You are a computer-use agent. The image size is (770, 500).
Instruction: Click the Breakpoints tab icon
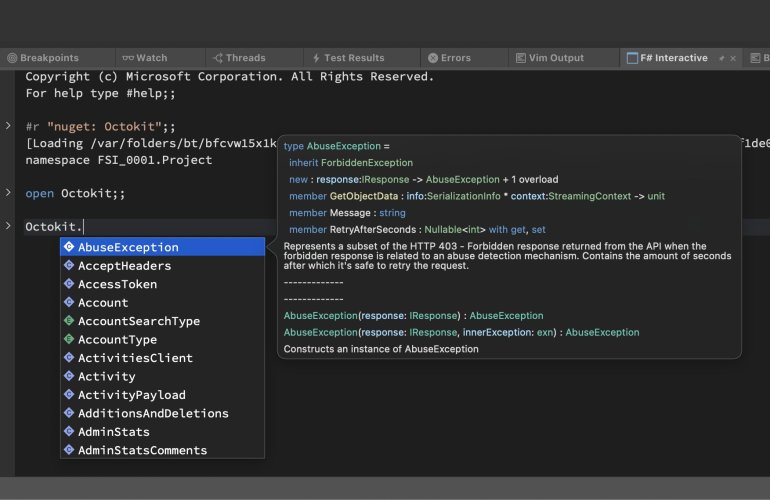[11, 58]
